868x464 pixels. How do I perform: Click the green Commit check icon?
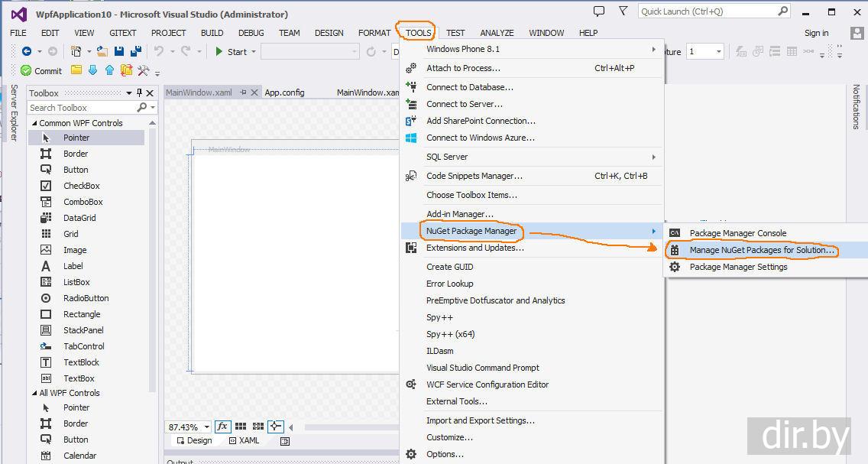[26, 70]
